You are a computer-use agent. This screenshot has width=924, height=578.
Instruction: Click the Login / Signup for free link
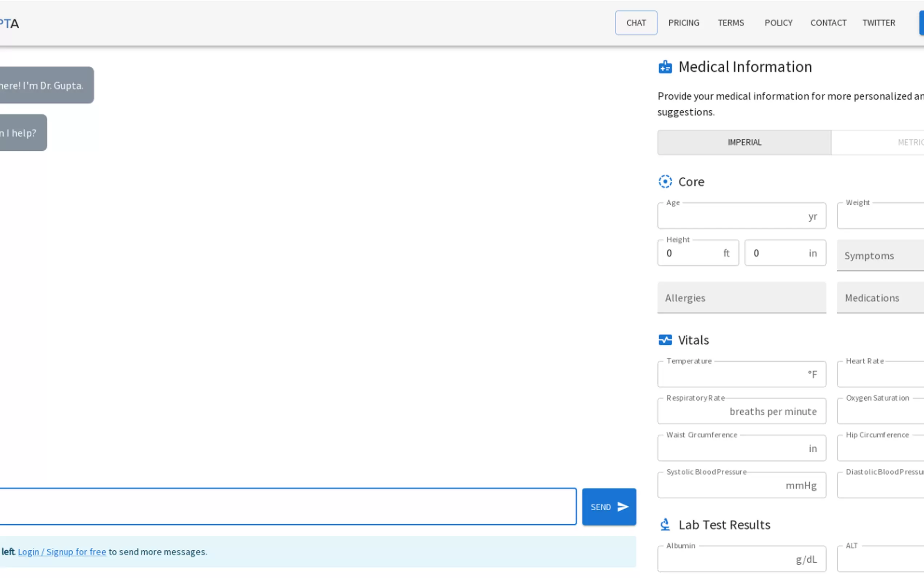(x=62, y=552)
